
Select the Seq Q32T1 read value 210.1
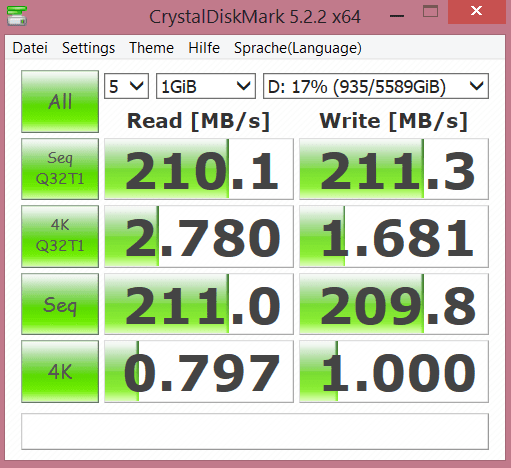point(199,169)
